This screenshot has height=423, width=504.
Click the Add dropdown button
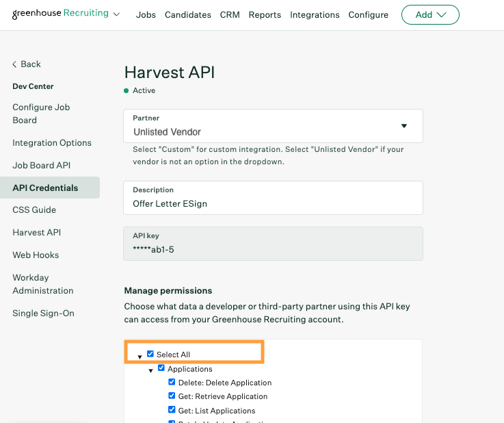click(x=430, y=15)
